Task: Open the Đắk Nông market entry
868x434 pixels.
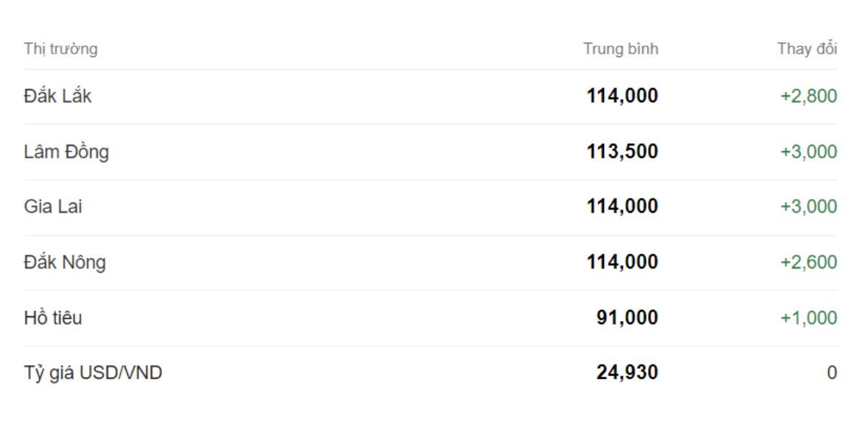Action: pos(64,262)
